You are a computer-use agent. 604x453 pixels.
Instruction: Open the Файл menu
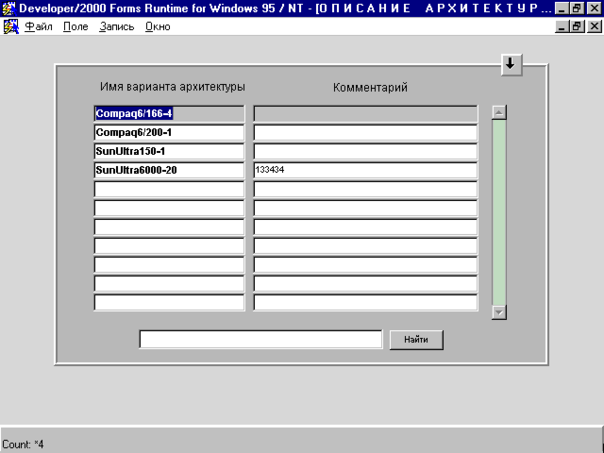(38, 27)
